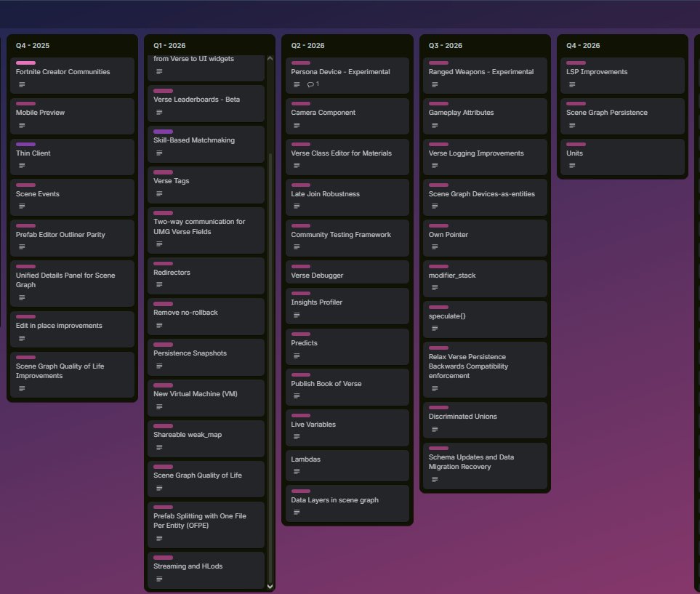
Task: Open the Scene Graph Persistence card
Action: click(622, 116)
